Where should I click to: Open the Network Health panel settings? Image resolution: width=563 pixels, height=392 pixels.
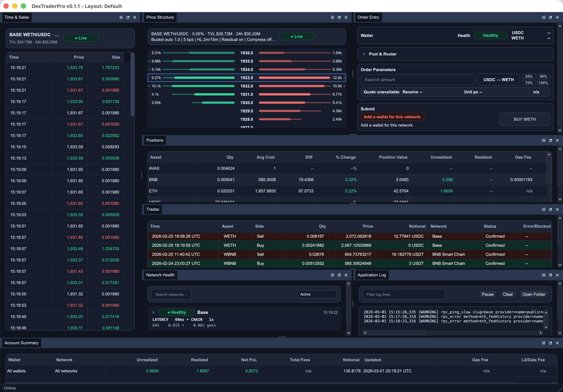332,275
